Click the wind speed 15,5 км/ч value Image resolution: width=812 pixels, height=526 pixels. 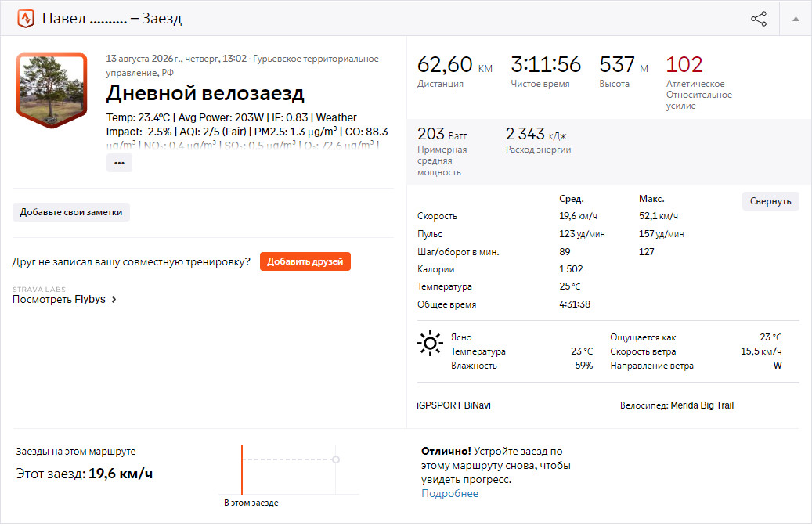[761, 351]
